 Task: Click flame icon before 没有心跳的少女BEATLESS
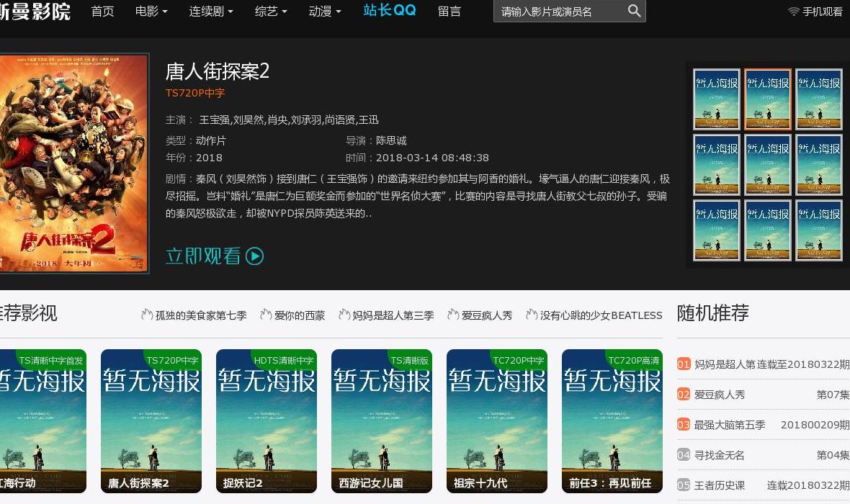point(532,315)
